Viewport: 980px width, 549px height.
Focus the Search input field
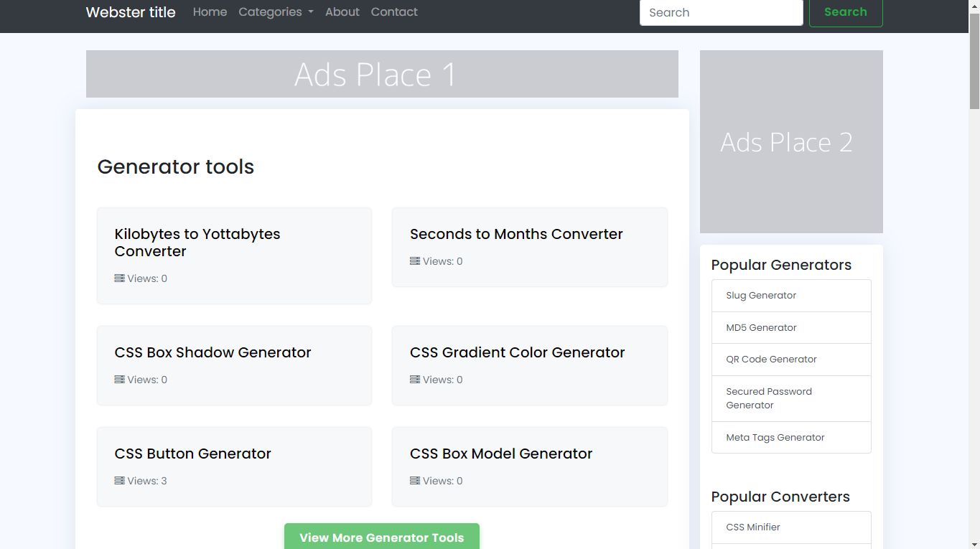721,13
